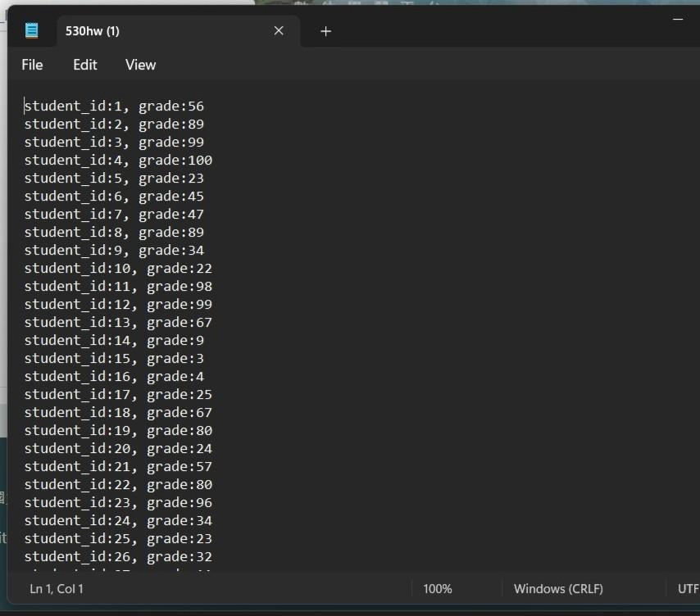Open the View menu
Viewport: 700px width, 616px height.
point(139,65)
